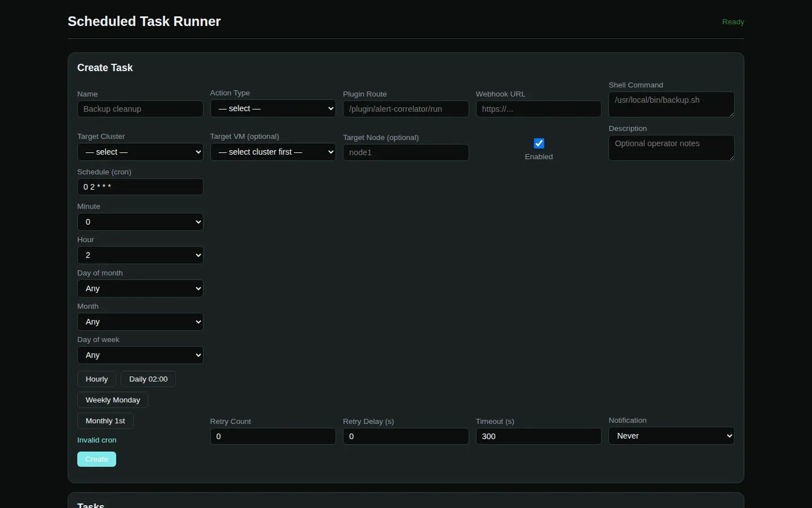Focus the Shell Command textarea
Viewport: 812px width, 508px height.
(672, 104)
